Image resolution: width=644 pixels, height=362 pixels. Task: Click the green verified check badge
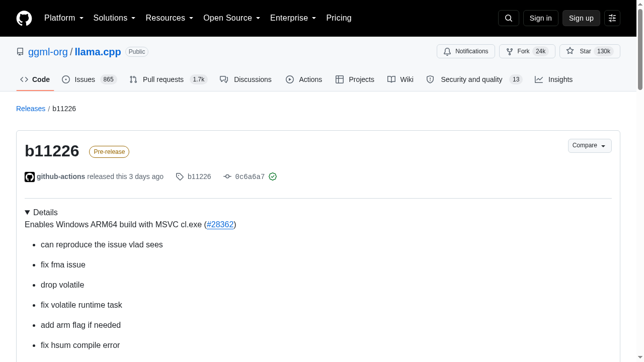(x=273, y=176)
